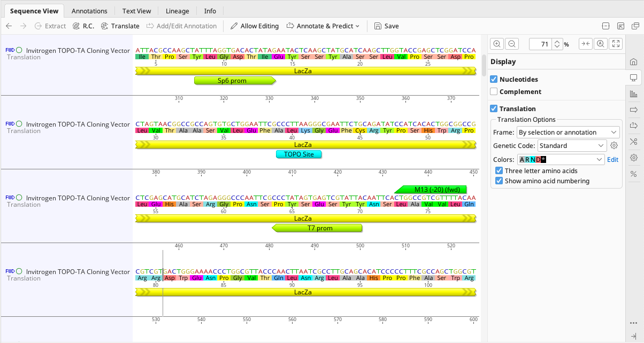Click the Edit link beside Colors
Image resolution: width=644 pixels, height=343 pixels.
612,159
